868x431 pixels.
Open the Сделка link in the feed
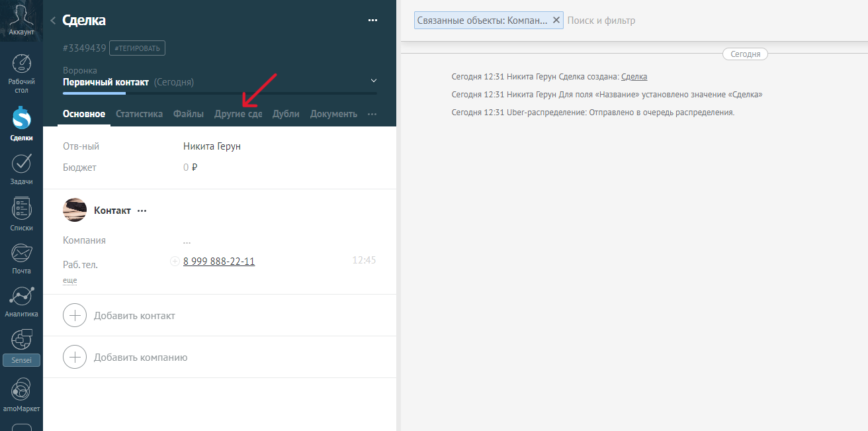click(x=634, y=77)
